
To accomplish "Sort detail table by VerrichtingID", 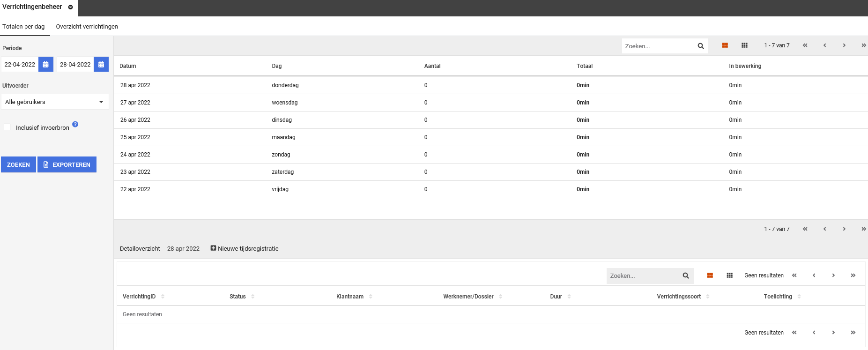I will pos(163,297).
